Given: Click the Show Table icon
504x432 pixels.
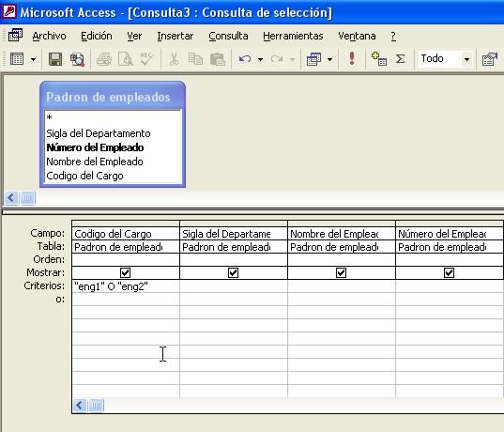Looking at the screenshot, I should click(379, 59).
